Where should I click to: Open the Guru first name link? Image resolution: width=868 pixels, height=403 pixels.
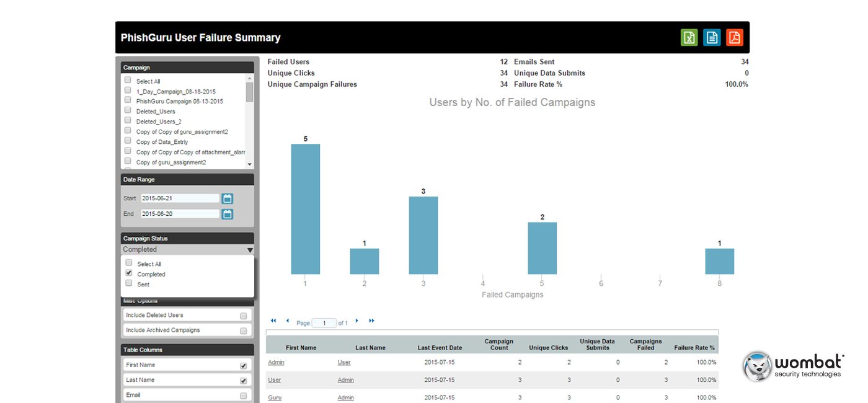(274, 397)
